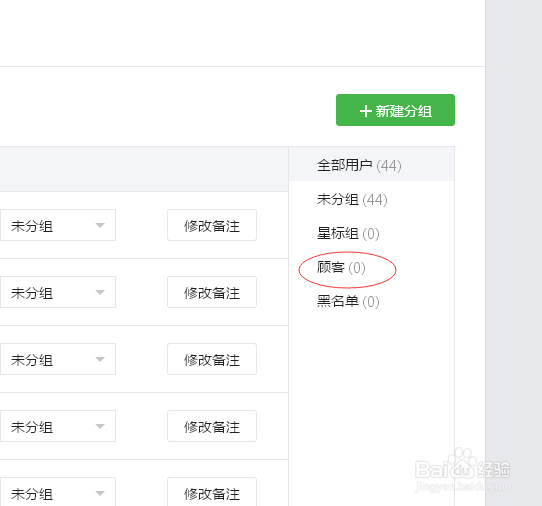Viewport: 542px width, 506px height.
Task: Click the dropdown arrow in first row
Action: coord(100,226)
